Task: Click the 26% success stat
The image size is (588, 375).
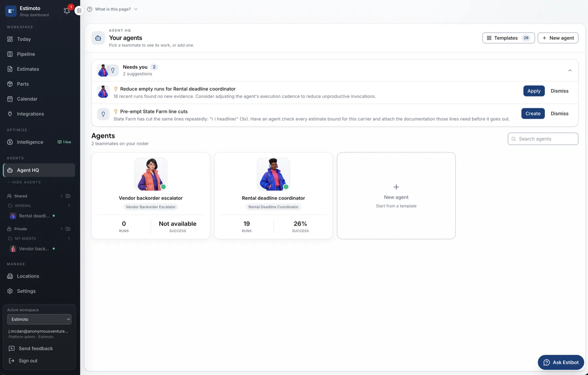Action: tap(300, 227)
